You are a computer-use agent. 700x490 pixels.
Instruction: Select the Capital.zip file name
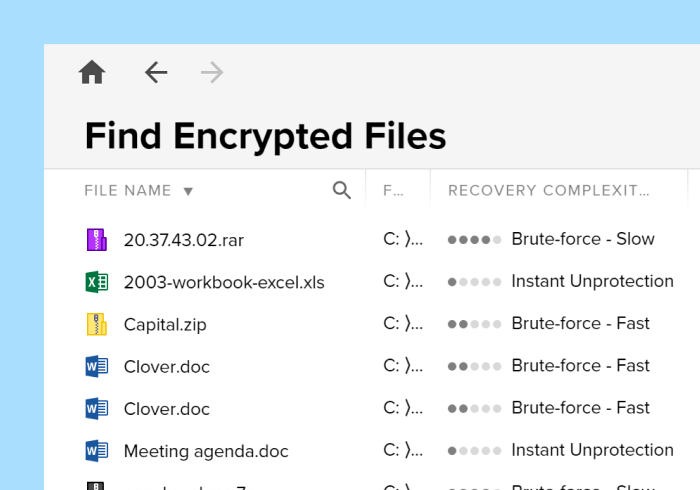click(x=165, y=324)
